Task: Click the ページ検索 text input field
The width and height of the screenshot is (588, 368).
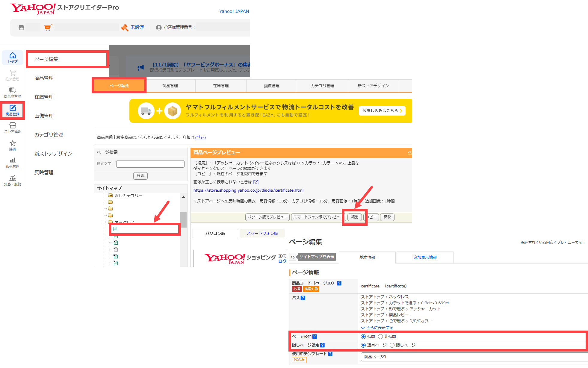Action: (x=150, y=164)
